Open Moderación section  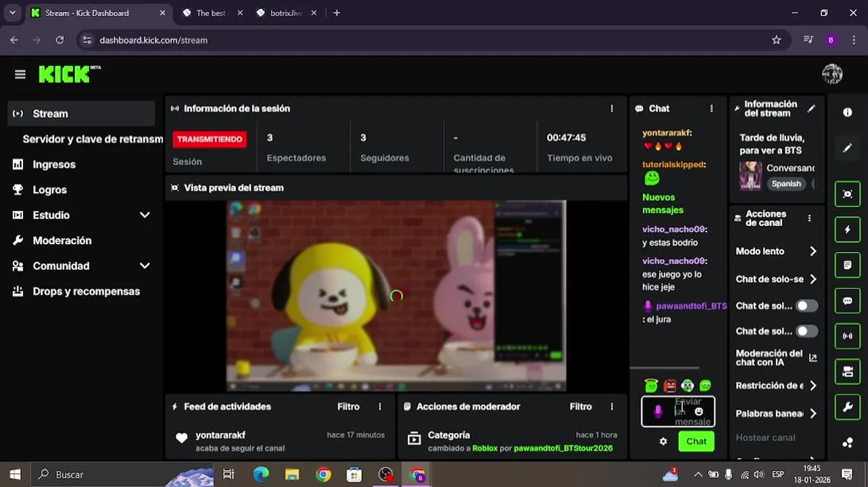click(x=62, y=240)
